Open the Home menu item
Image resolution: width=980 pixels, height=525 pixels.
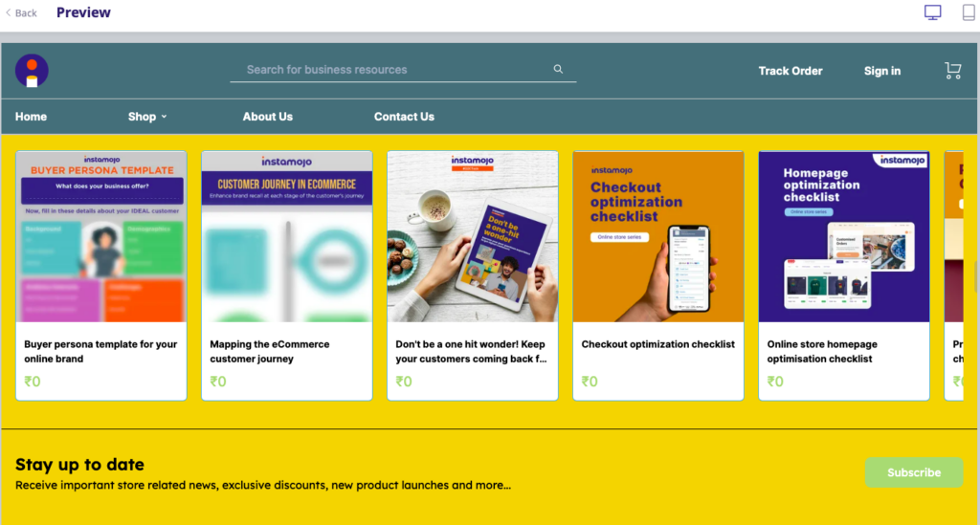pyautogui.click(x=31, y=117)
